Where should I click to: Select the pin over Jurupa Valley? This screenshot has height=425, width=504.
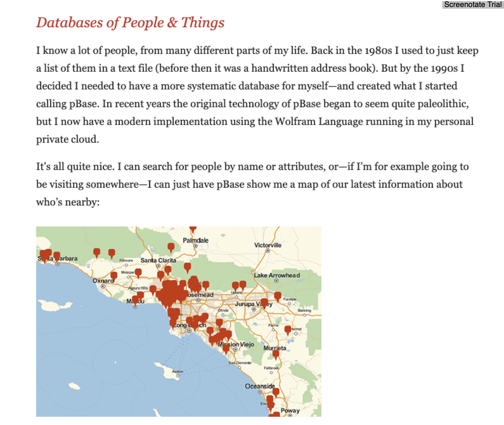[x=264, y=303]
